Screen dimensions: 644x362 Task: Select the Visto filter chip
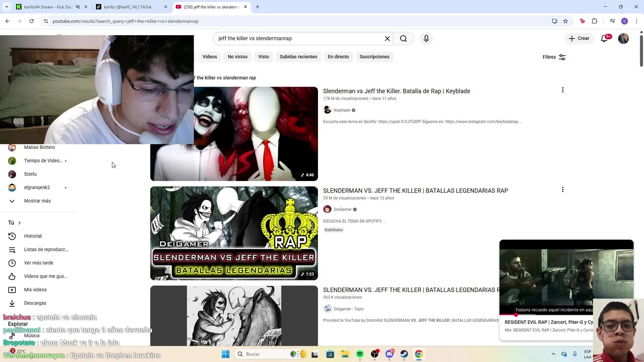tap(264, 57)
